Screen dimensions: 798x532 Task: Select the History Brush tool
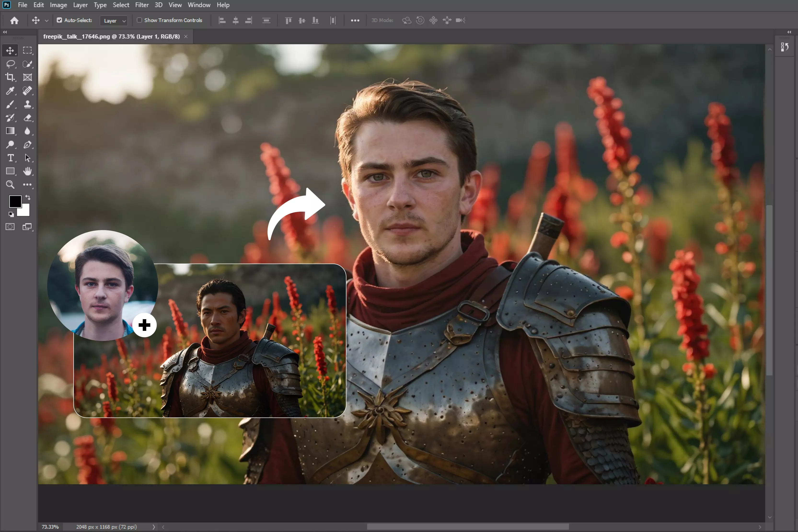pyautogui.click(x=10, y=118)
